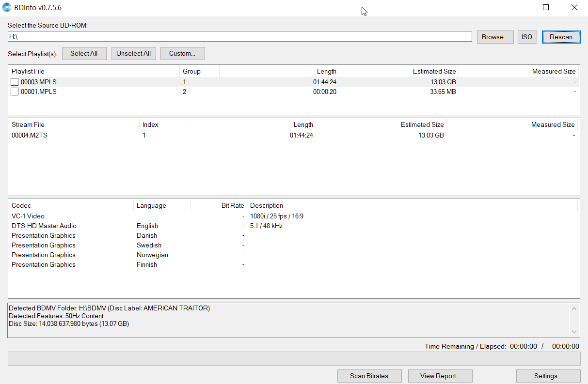The height and width of the screenshot is (384, 588).
Task: Open Settings... dialog
Action: 548,376
